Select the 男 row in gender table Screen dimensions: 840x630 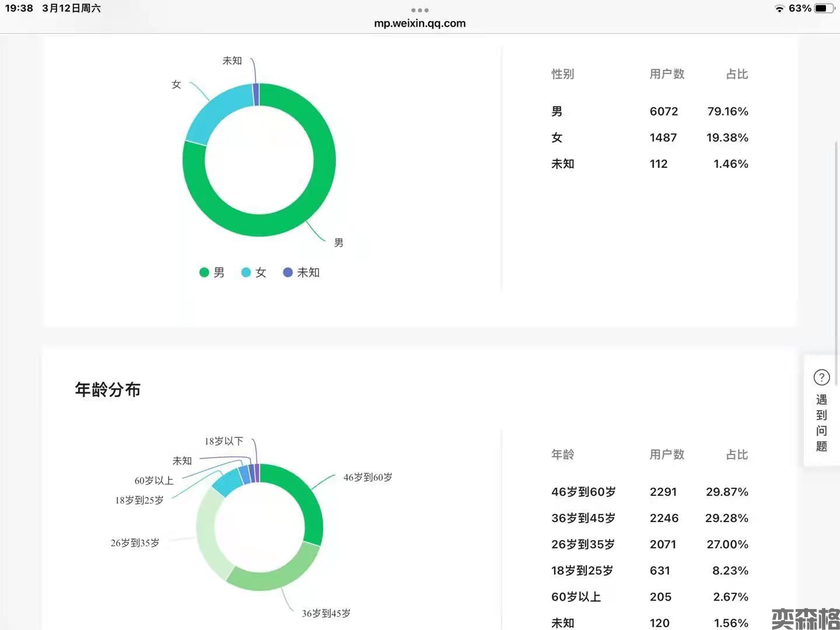pyautogui.click(x=649, y=111)
